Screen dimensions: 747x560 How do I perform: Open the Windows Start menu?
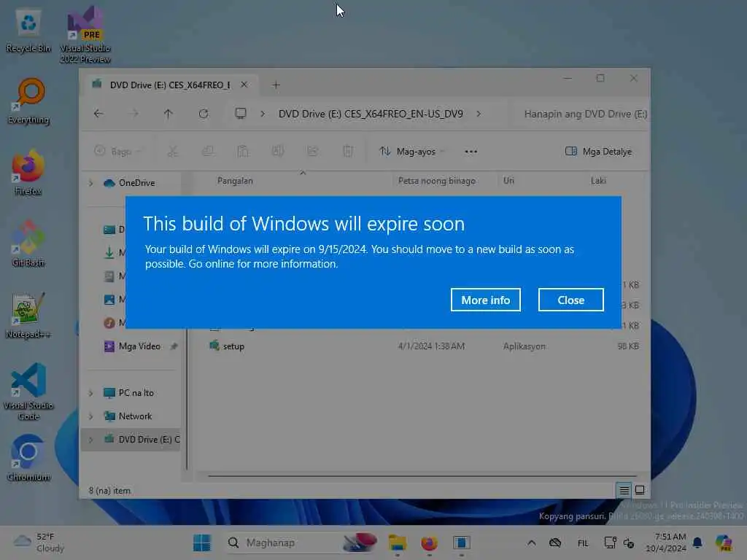tap(201, 542)
